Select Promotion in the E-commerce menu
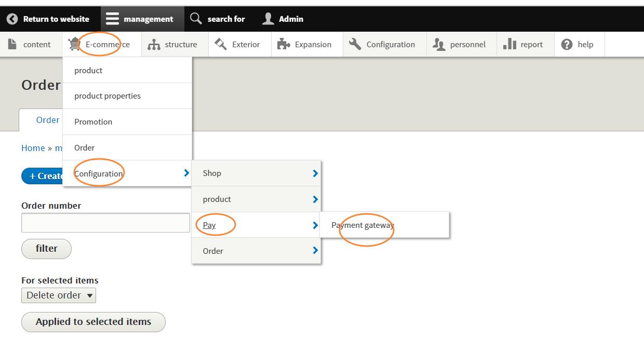The width and height of the screenshot is (644, 339). coord(93,122)
